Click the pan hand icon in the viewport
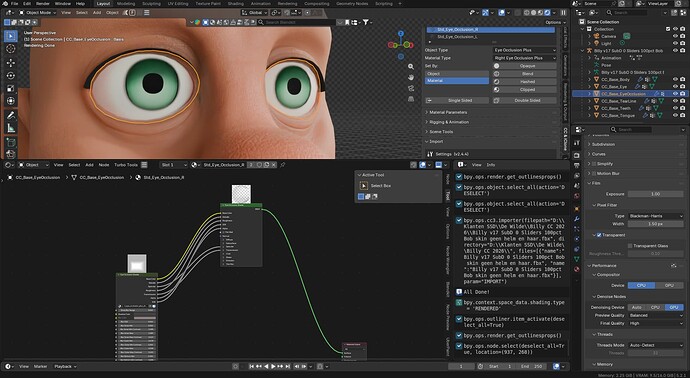 411,77
